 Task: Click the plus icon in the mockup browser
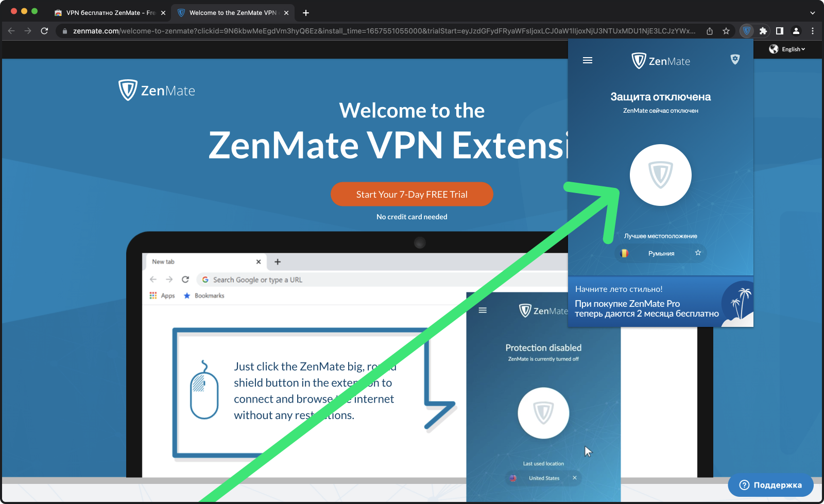pos(278,262)
